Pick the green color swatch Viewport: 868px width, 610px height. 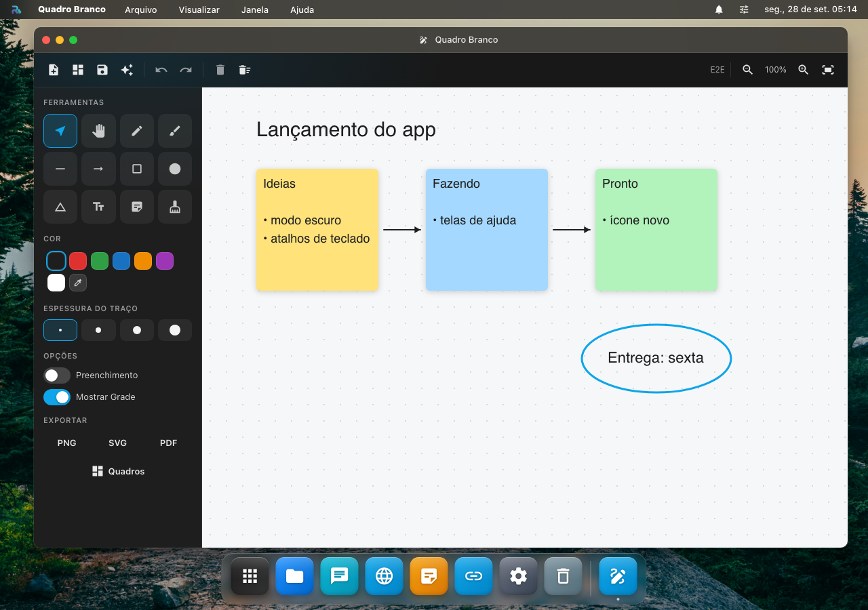[100, 261]
